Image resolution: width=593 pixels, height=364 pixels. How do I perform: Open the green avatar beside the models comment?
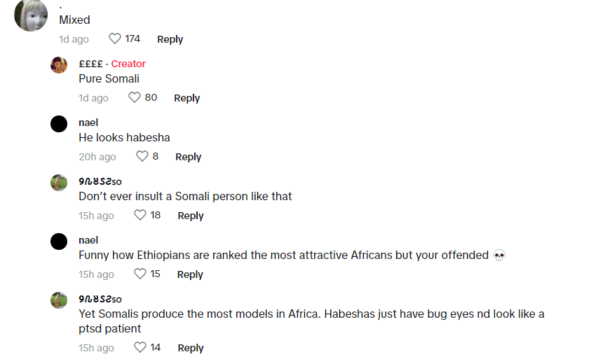point(59,300)
